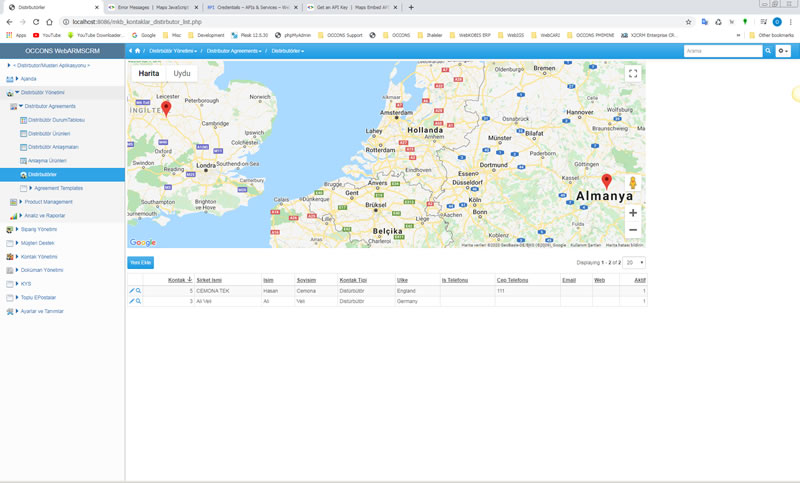Select the highlighted Distribütörler sidebar item
Screen dimensions: 800x483
(x=62, y=174)
